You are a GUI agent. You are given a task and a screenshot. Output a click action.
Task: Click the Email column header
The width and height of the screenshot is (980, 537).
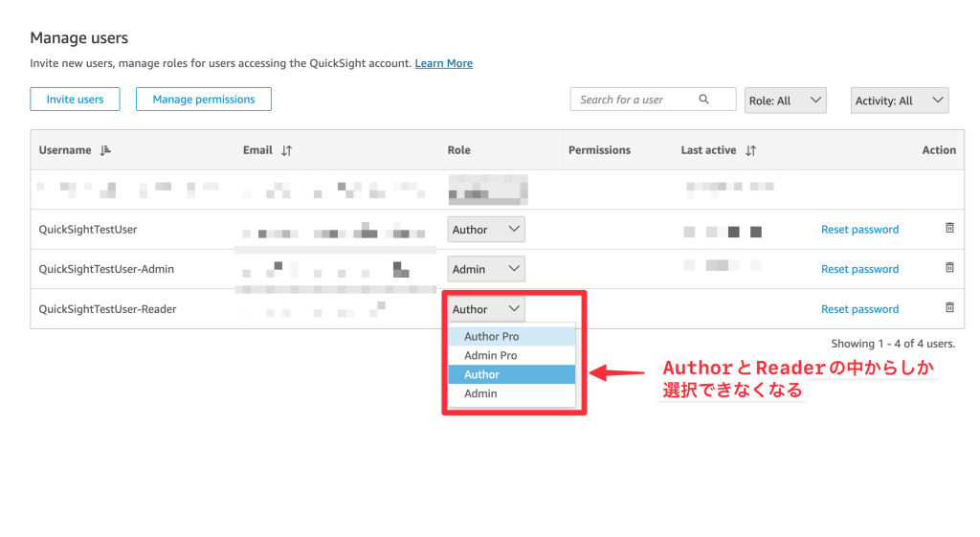tap(257, 150)
